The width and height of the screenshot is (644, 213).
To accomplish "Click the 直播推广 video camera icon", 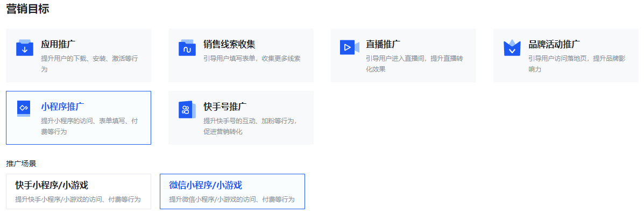I will point(350,48).
